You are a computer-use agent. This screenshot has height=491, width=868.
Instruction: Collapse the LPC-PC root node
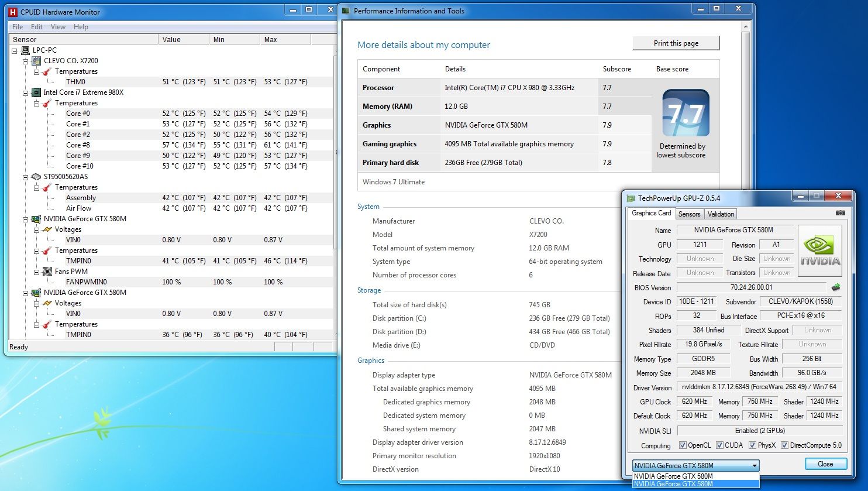click(x=15, y=50)
